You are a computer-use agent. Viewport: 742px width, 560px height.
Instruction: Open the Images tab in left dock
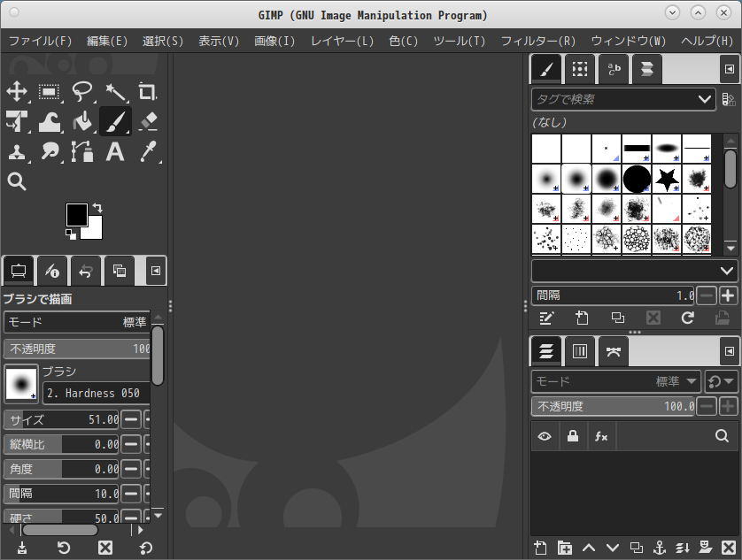(120, 271)
